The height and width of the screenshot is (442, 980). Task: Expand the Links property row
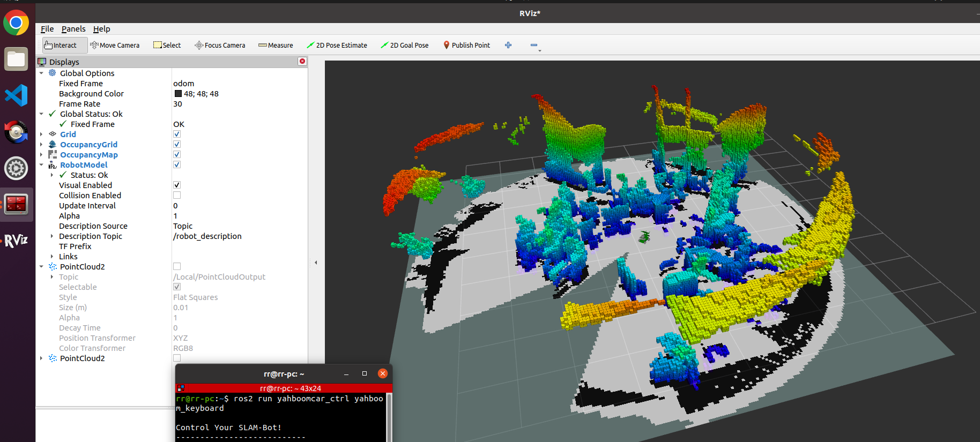coord(52,257)
